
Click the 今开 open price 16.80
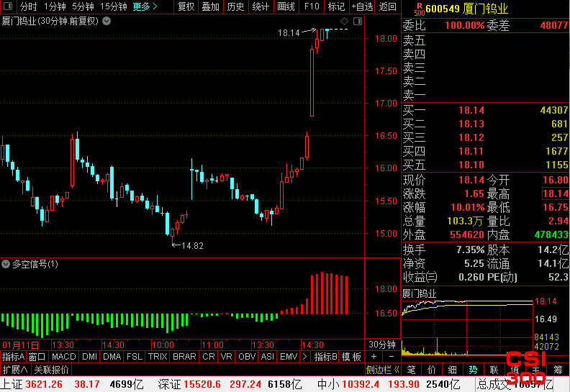[x=555, y=180]
